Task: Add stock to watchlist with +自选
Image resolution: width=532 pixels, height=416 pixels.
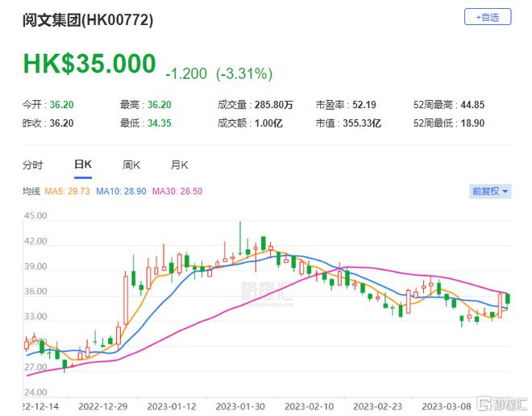Action: pos(487,16)
